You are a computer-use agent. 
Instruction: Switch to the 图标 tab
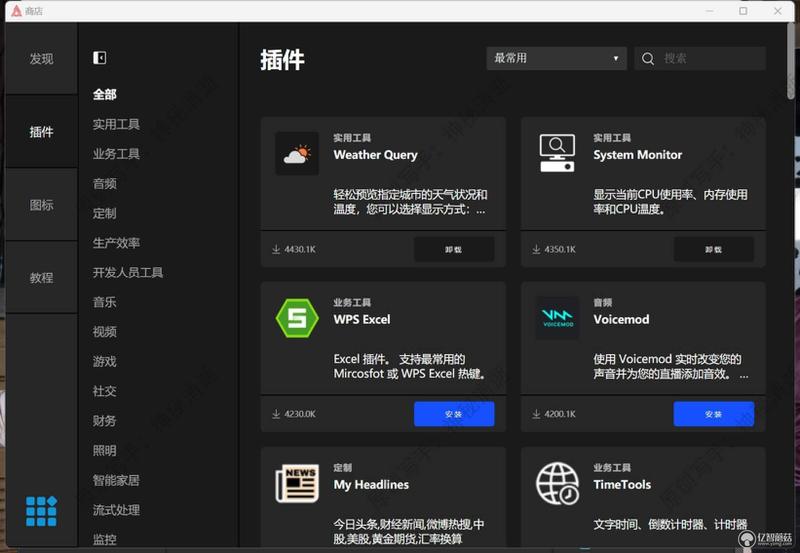tap(41, 205)
